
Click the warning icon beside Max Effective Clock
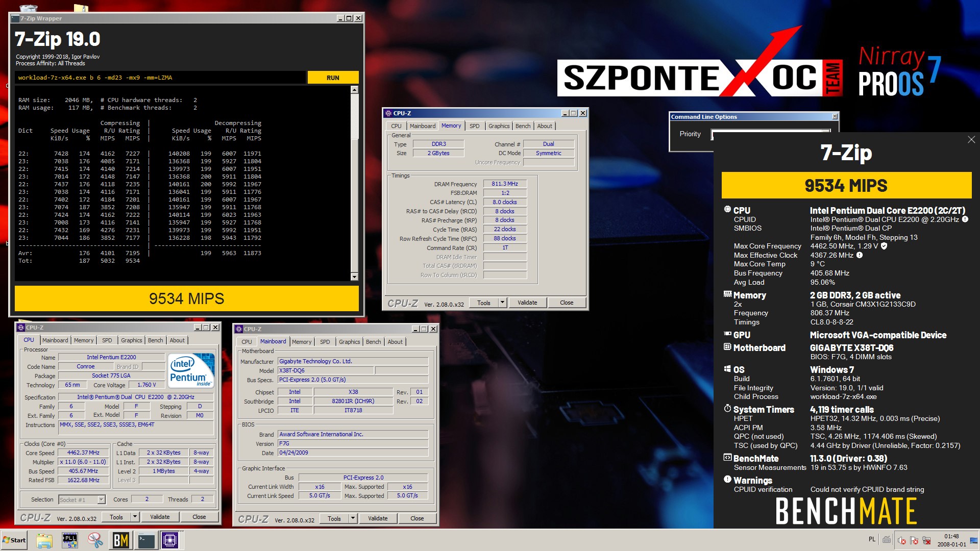click(860, 255)
